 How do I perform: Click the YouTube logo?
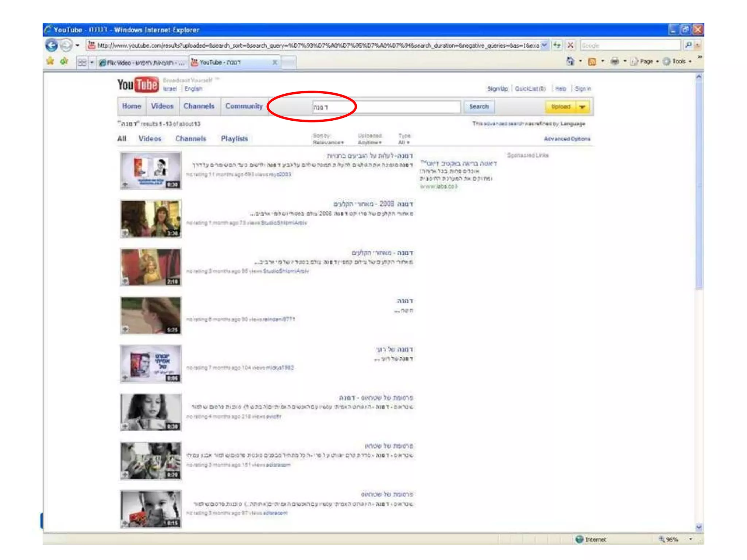coord(138,85)
